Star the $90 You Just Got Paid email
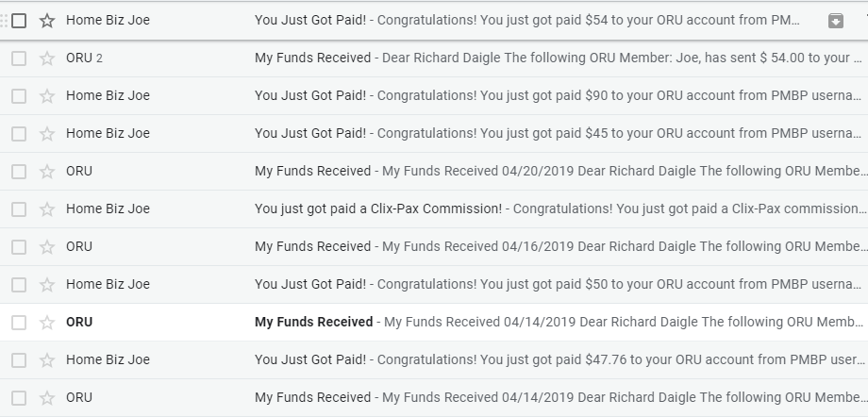This screenshot has width=868, height=417. [47, 96]
